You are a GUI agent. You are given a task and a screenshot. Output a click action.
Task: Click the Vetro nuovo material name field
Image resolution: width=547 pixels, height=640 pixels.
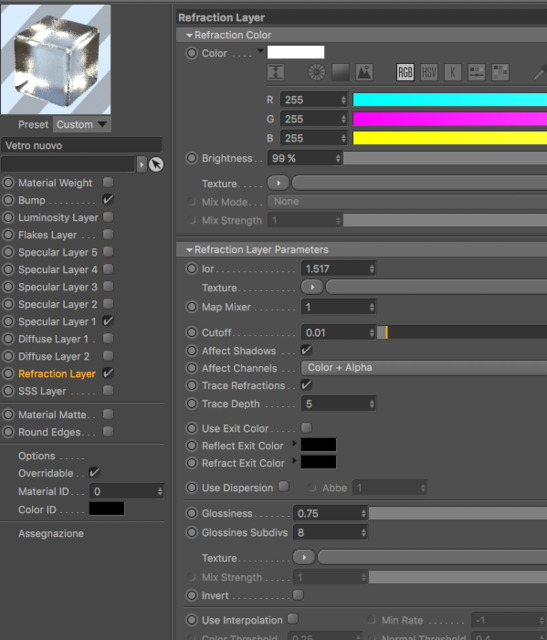(82, 145)
